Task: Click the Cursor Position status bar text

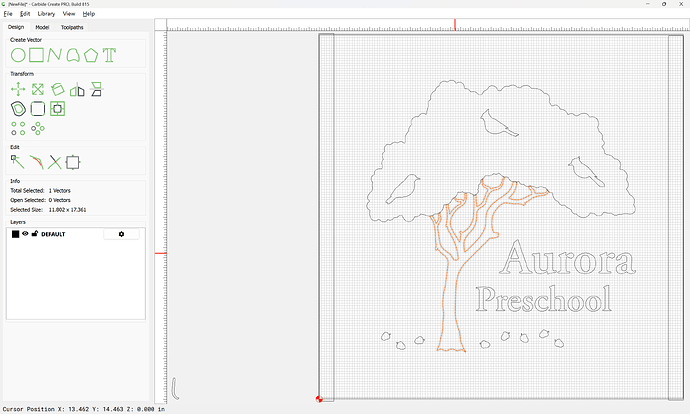Action: [x=84, y=409]
